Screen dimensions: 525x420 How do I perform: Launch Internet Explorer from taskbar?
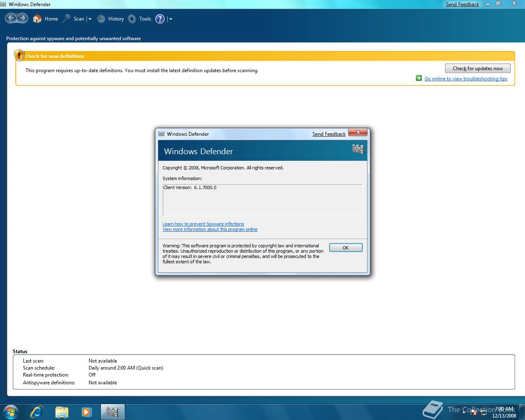[37, 412]
